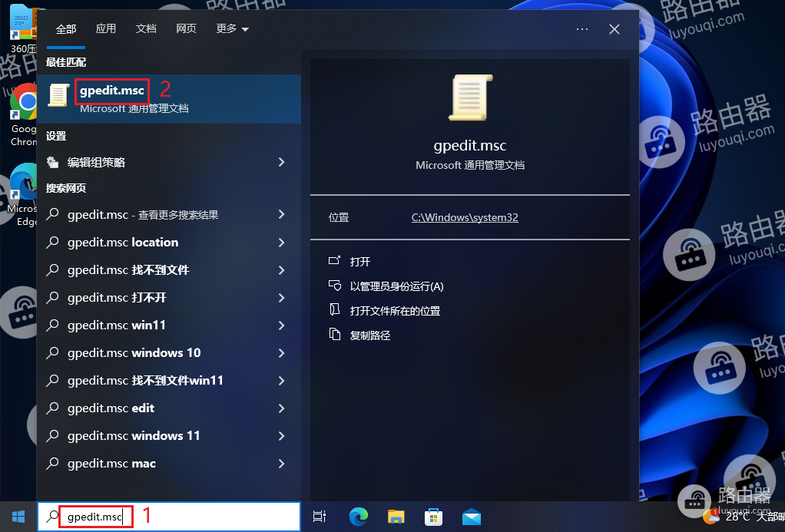Click the 360 Zip desktop shortcut
The width and height of the screenshot is (785, 532).
pyautogui.click(x=24, y=28)
